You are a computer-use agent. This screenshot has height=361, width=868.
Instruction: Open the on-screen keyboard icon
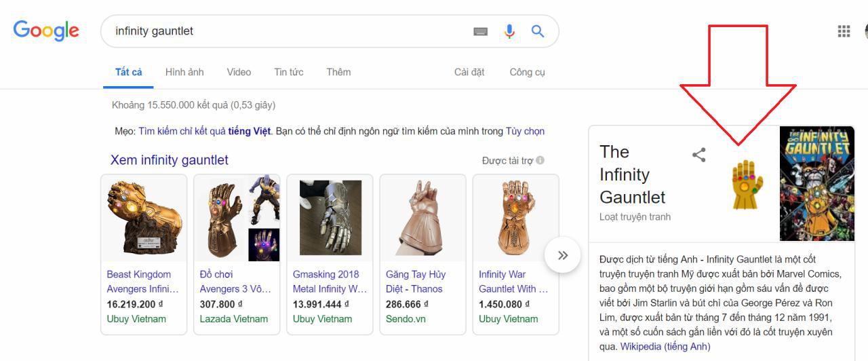click(x=481, y=31)
